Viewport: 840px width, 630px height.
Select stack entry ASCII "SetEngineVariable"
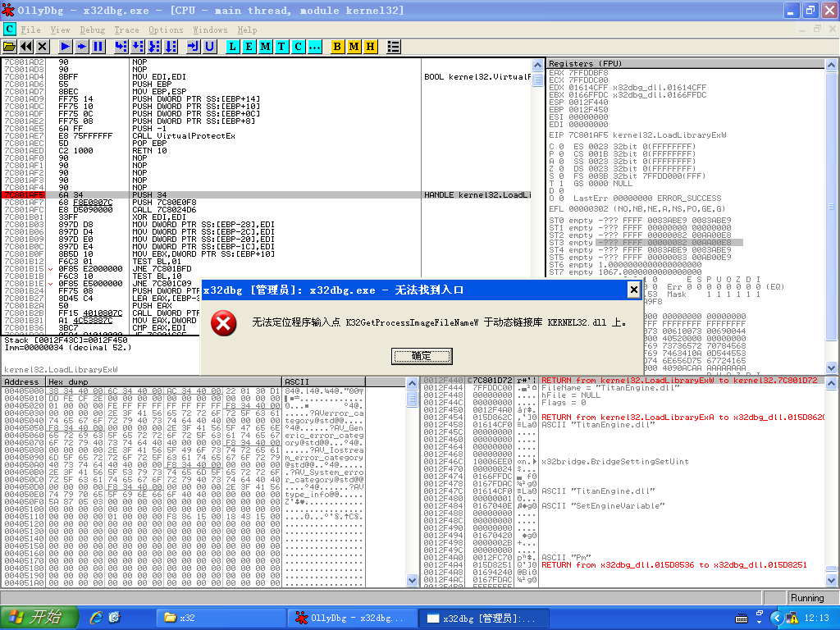pos(623,505)
